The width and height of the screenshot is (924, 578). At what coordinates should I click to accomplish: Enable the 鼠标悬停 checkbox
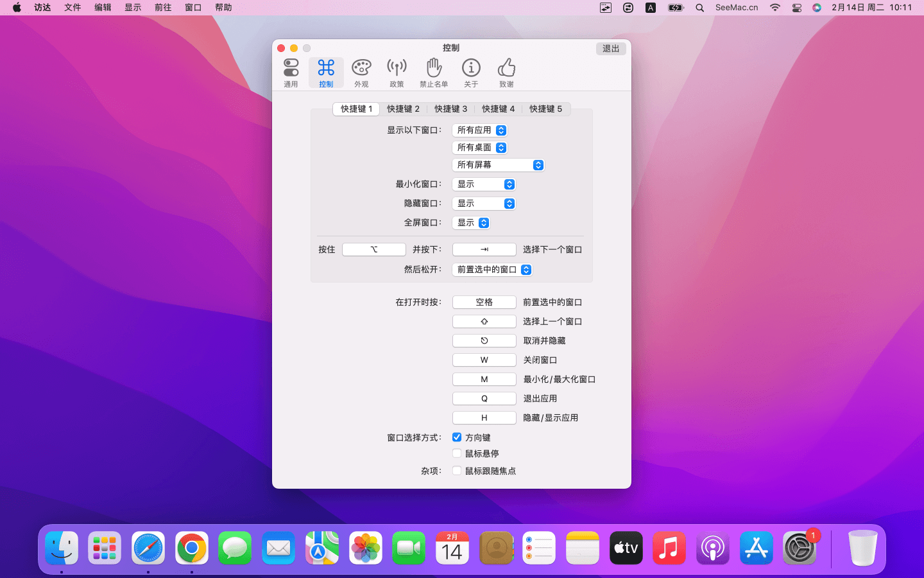point(457,453)
